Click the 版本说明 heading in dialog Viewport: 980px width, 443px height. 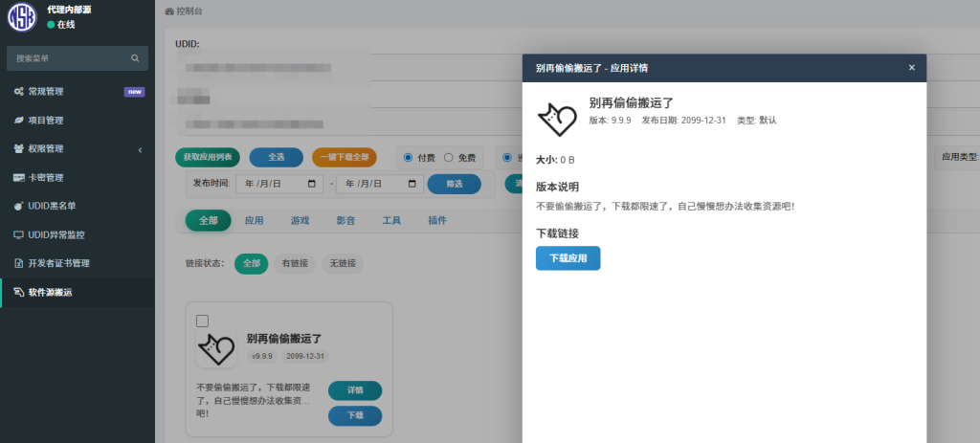[x=558, y=187]
